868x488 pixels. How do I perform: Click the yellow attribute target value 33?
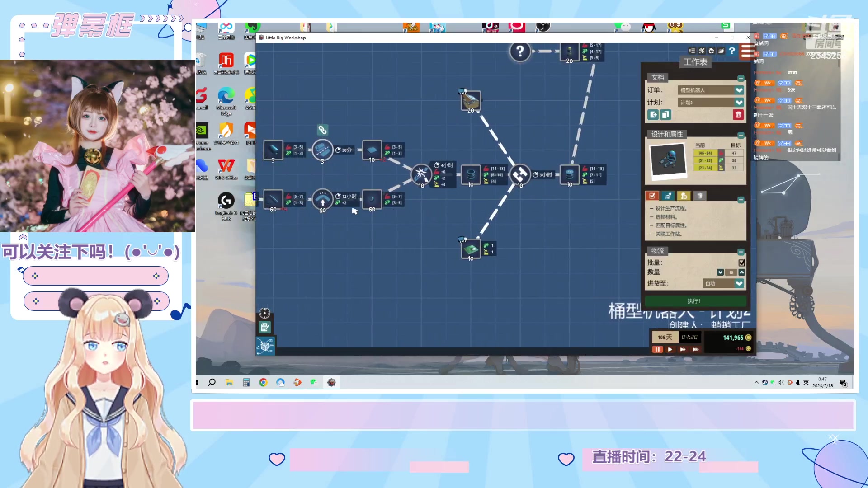(x=734, y=168)
